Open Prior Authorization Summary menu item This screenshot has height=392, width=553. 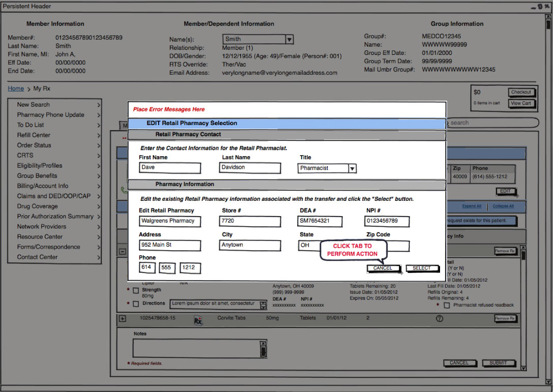pyautogui.click(x=54, y=217)
